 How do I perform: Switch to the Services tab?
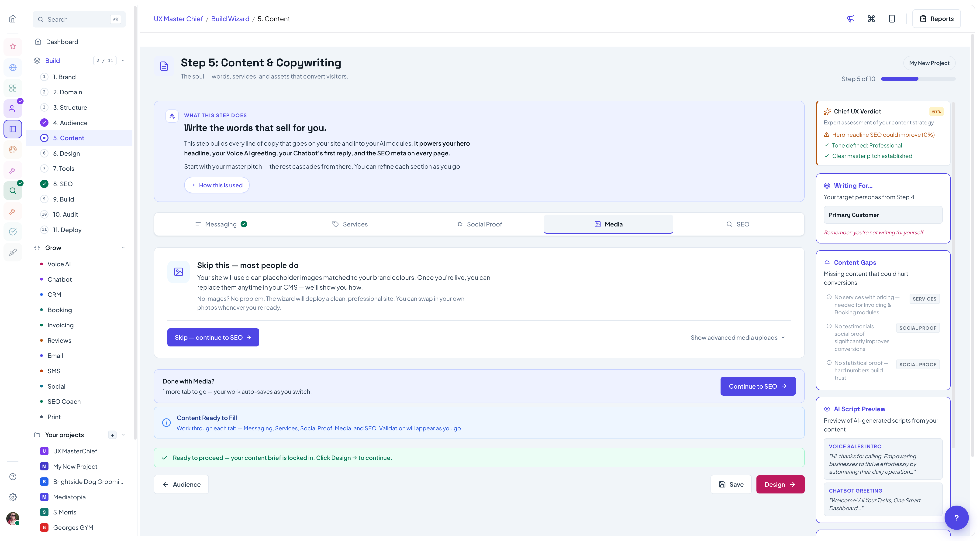350,224
